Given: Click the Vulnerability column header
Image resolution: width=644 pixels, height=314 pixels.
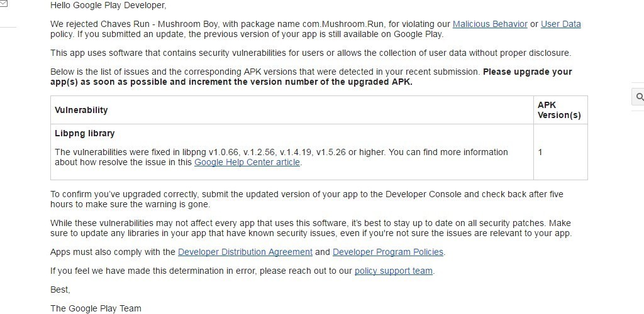Looking at the screenshot, I should coord(81,110).
